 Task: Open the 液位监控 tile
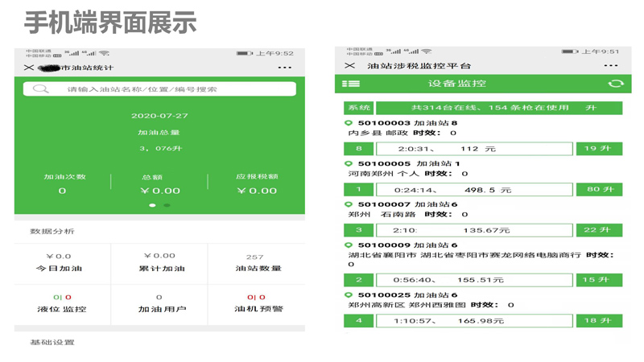(x=62, y=304)
